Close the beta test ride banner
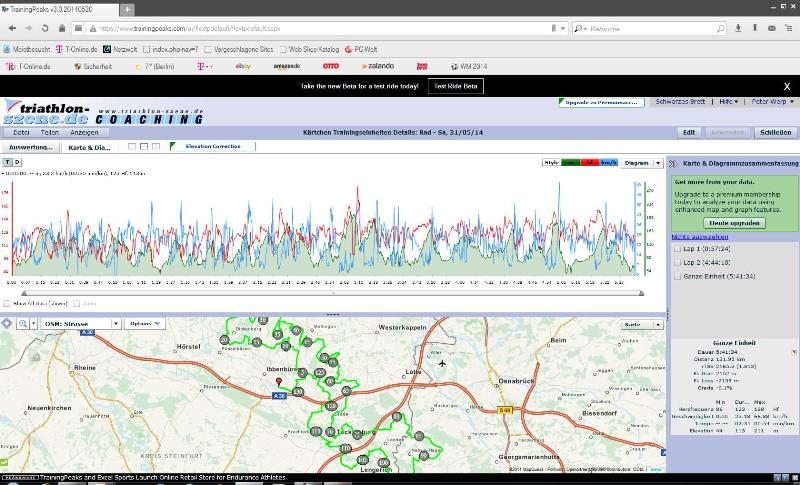This screenshot has height=485, width=800. tap(787, 87)
